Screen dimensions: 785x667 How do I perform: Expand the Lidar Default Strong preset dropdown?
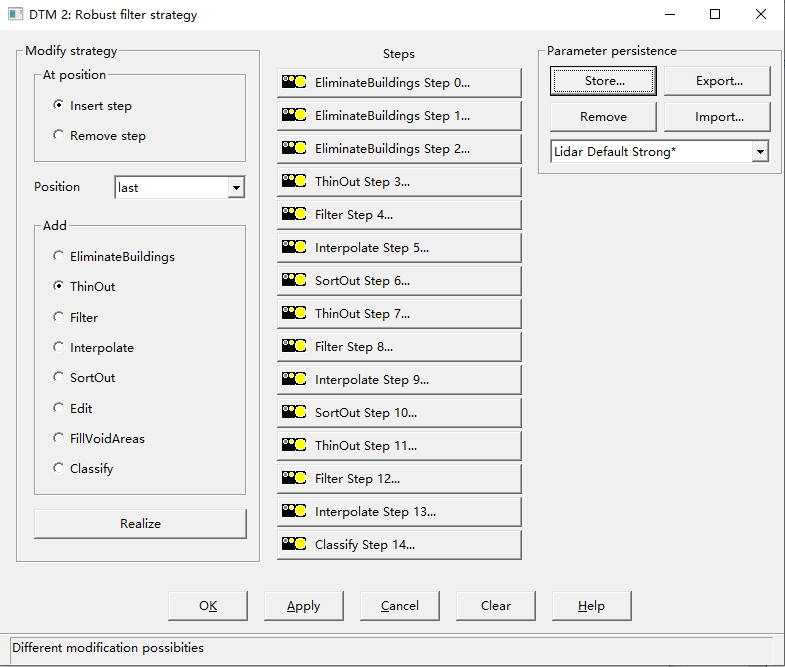tap(760, 152)
